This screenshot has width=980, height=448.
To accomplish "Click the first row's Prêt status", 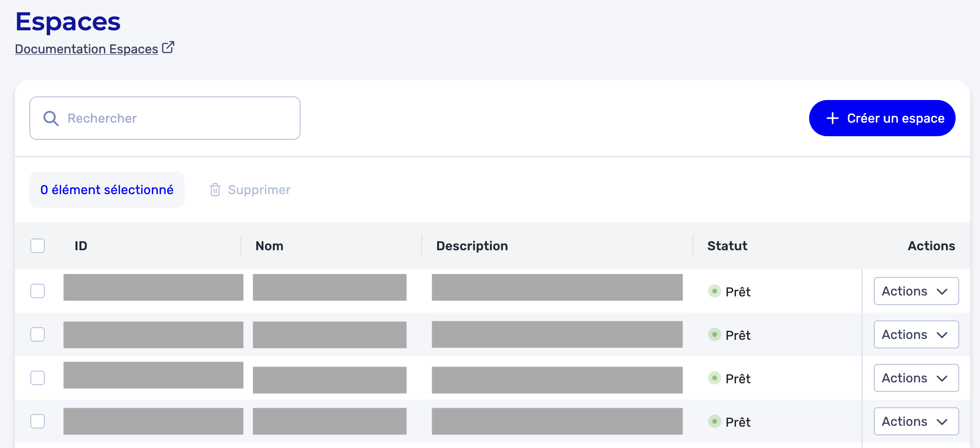I will (x=729, y=291).
